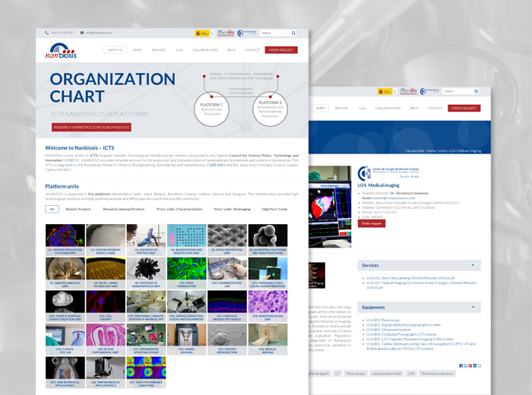Click the Facebook share icon on the back page
532x395 pixels.
tap(461, 365)
